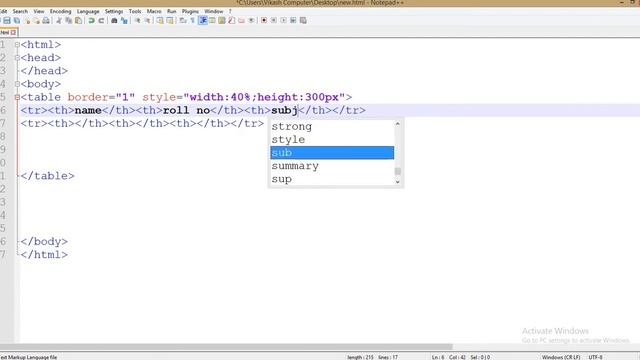Image resolution: width=640 pixels, height=360 pixels.
Task: Click the Zoom Out toolbar icon
Action: [147, 20]
